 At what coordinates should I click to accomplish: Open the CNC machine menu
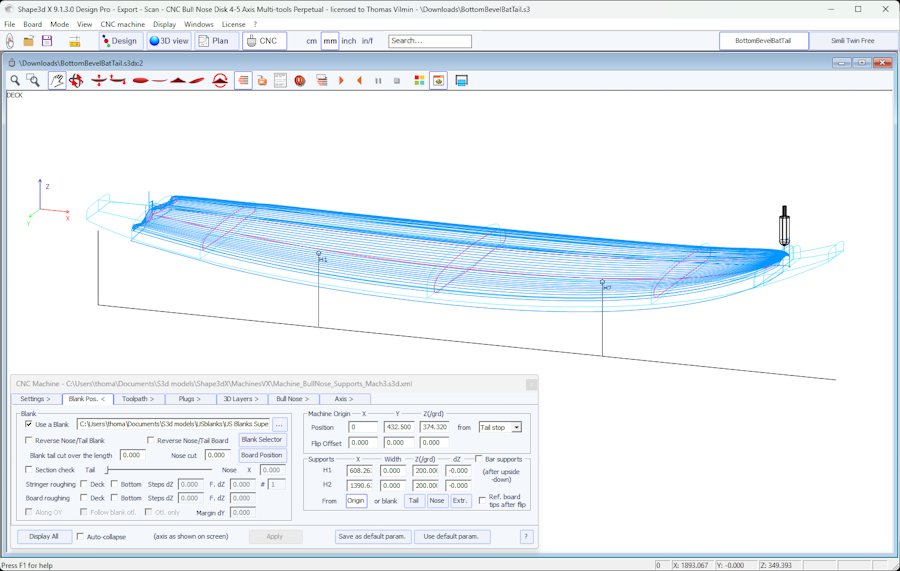[x=122, y=24]
